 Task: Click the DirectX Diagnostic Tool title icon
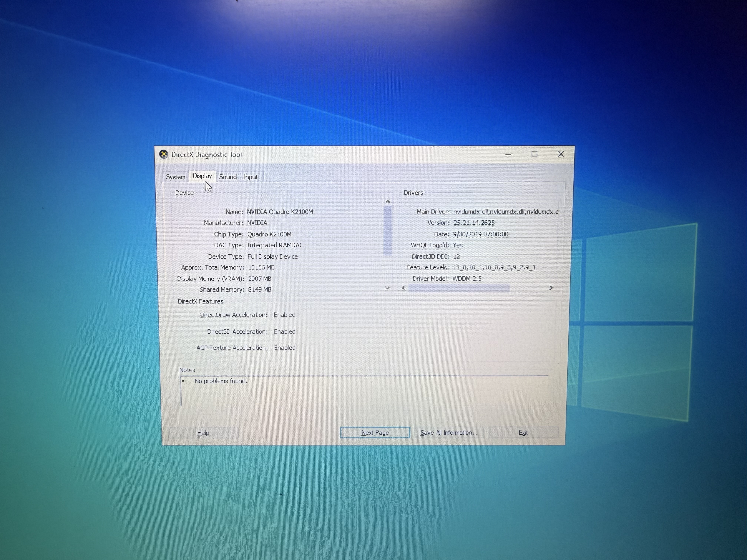(164, 154)
